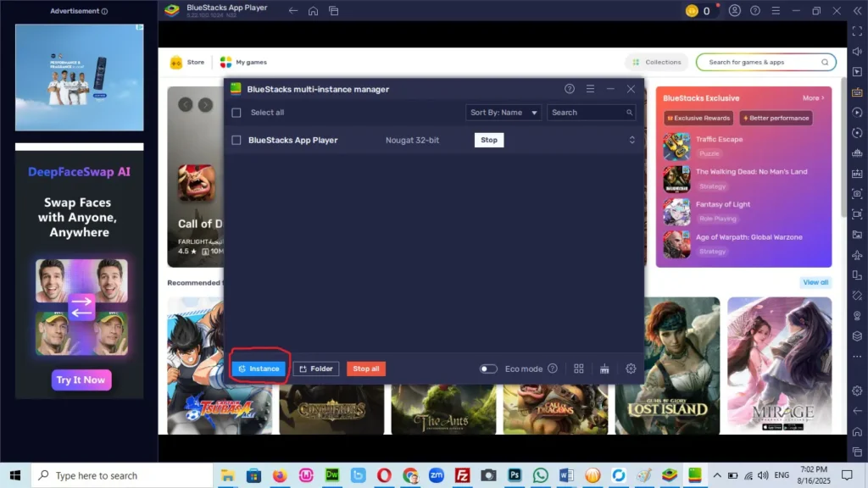Click the disk cleanup broom icon
The width and height of the screenshot is (868, 488).
pos(604,369)
